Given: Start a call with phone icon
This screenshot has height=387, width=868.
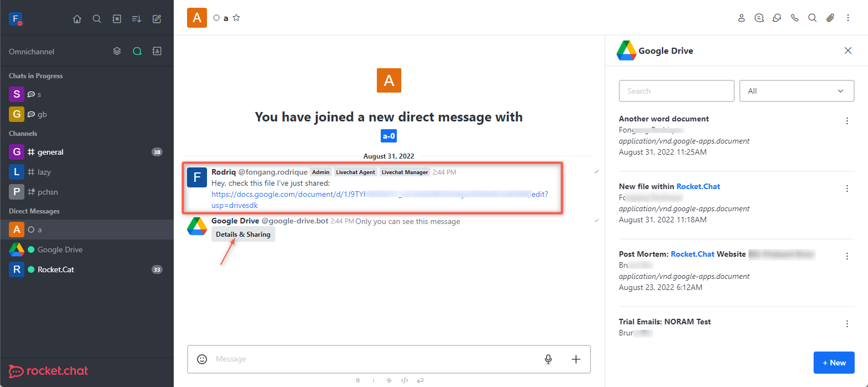Looking at the screenshot, I should [795, 18].
